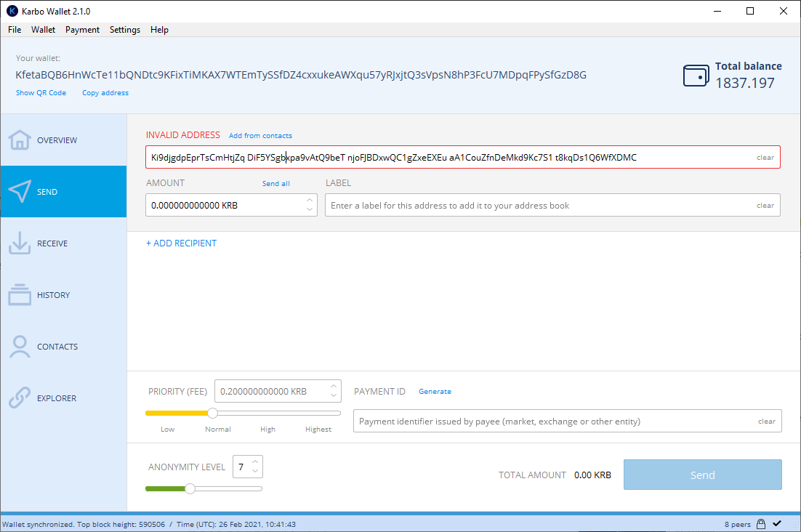Open the File menu

pos(15,30)
